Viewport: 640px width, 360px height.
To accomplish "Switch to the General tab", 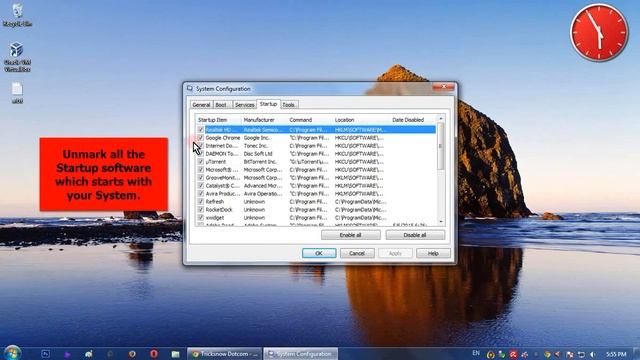I will 201,105.
